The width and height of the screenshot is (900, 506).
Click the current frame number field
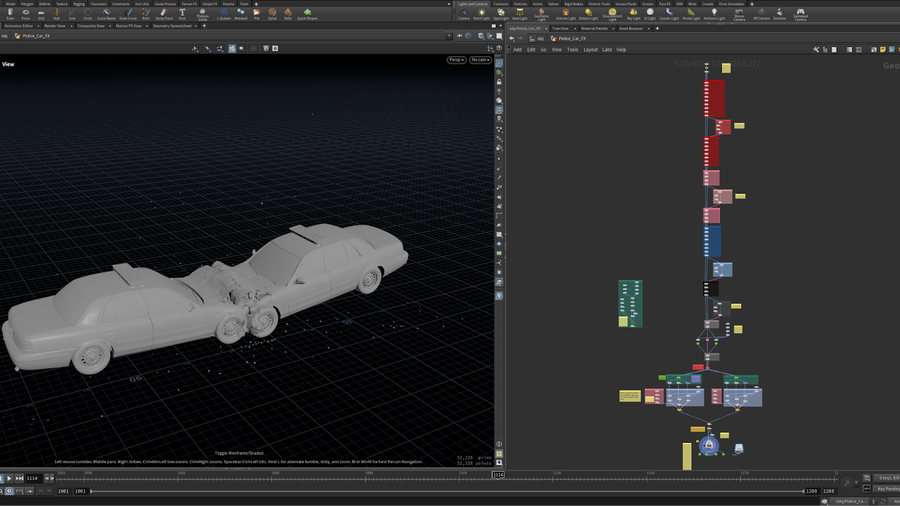(32, 478)
